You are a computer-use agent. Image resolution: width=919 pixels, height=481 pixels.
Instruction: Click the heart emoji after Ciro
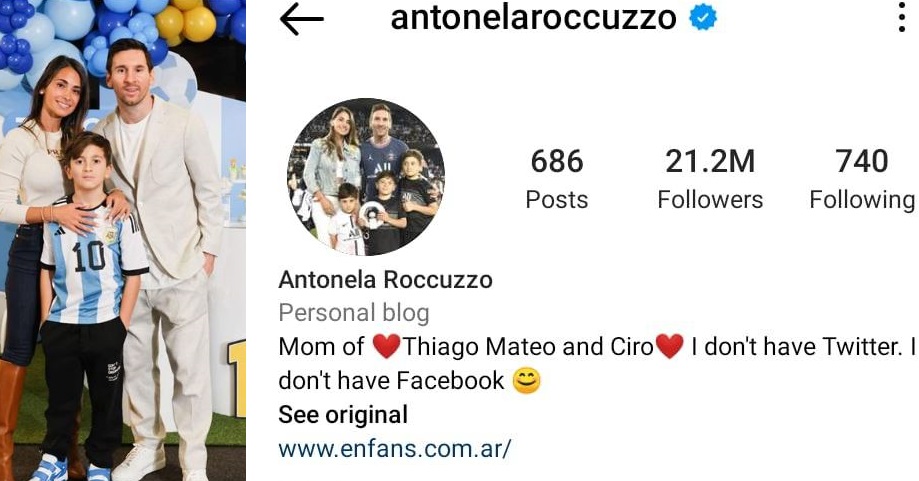pyautogui.click(x=669, y=346)
